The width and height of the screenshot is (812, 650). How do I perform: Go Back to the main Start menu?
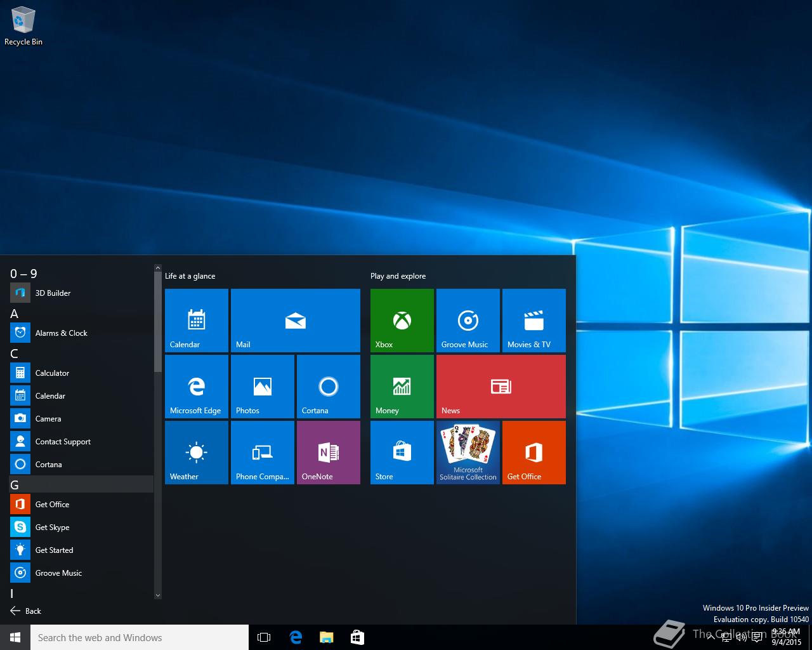click(25, 611)
